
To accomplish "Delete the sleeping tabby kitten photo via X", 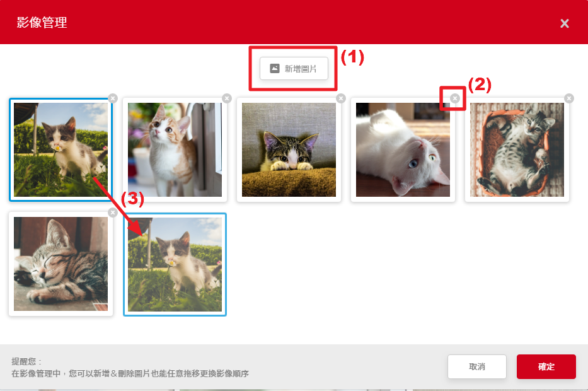I will tap(113, 213).
